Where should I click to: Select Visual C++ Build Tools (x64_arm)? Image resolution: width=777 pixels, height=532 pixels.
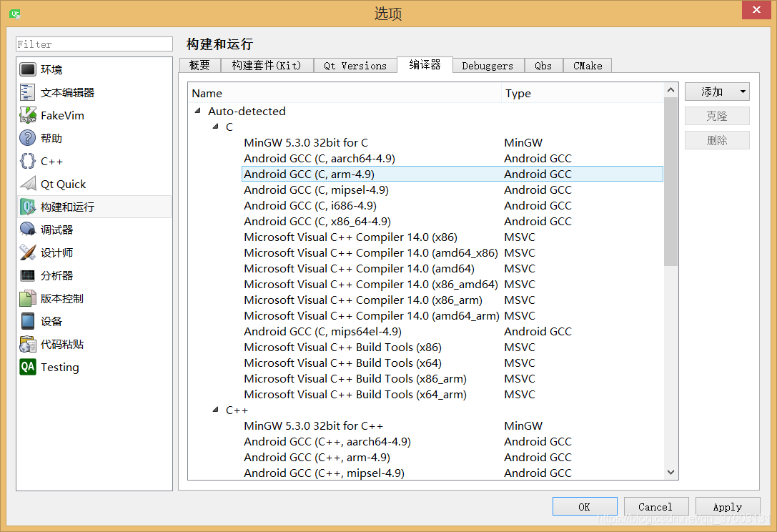pyautogui.click(x=452, y=395)
